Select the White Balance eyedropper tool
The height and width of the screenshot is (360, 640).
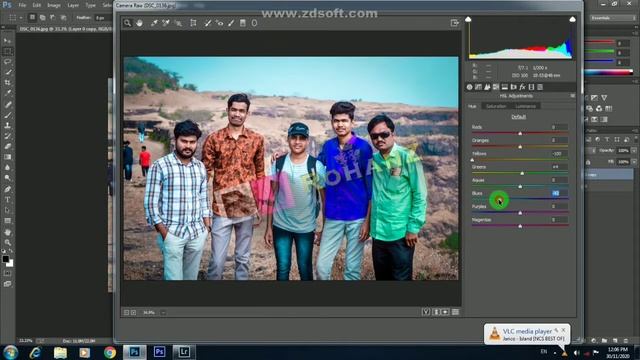pyautogui.click(x=154, y=23)
